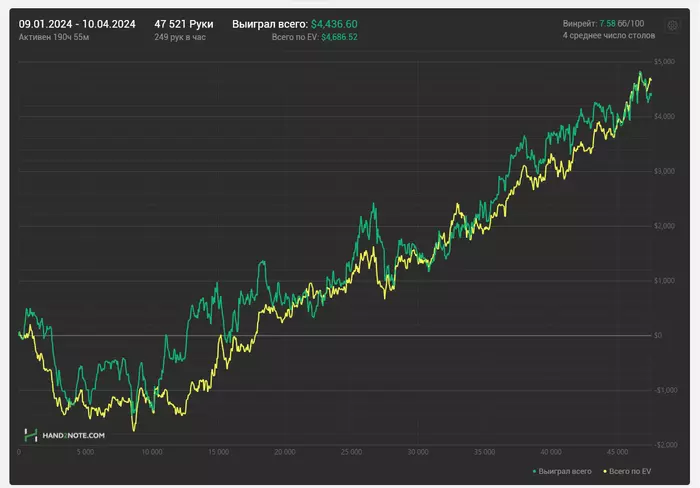Click the EV total $4,686.52
This screenshot has height=488, width=700.
click(x=339, y=37)
